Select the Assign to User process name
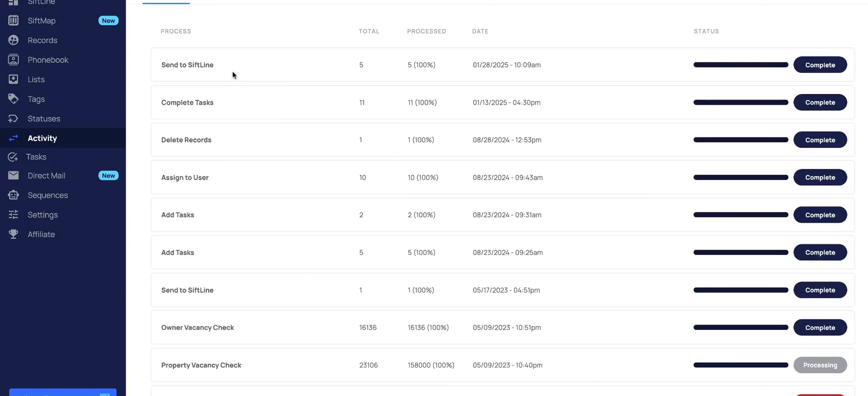 point(185,177)
